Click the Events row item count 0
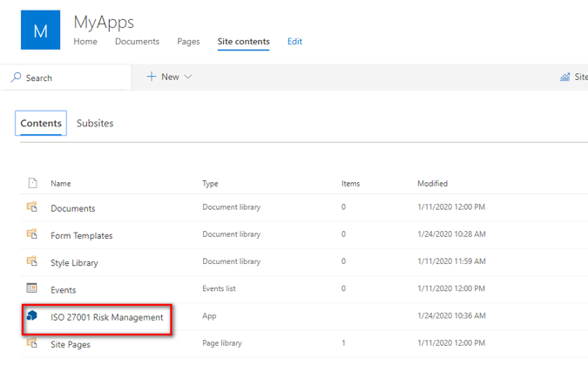 [343, 288]
